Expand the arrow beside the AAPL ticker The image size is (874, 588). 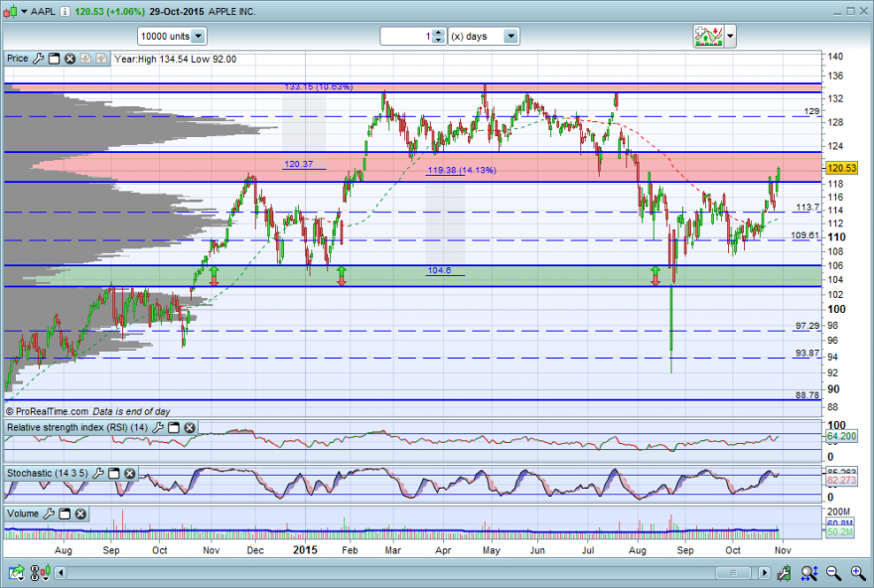pos(24,11)
